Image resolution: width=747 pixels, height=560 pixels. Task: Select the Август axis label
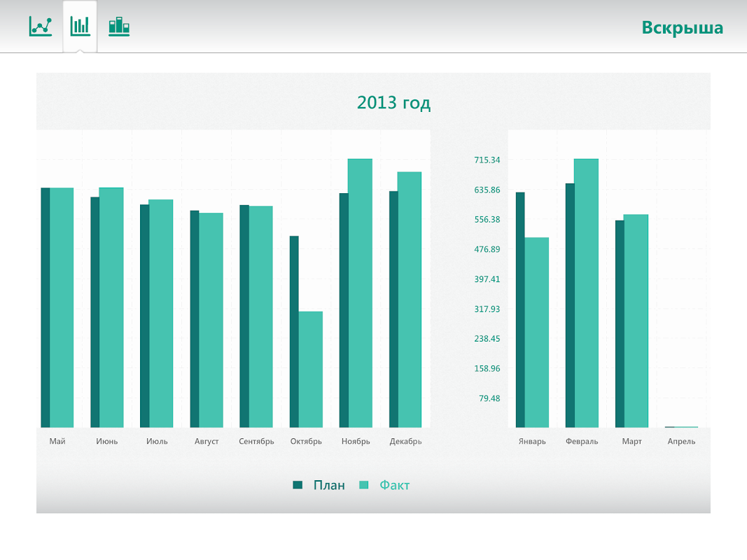207,442
